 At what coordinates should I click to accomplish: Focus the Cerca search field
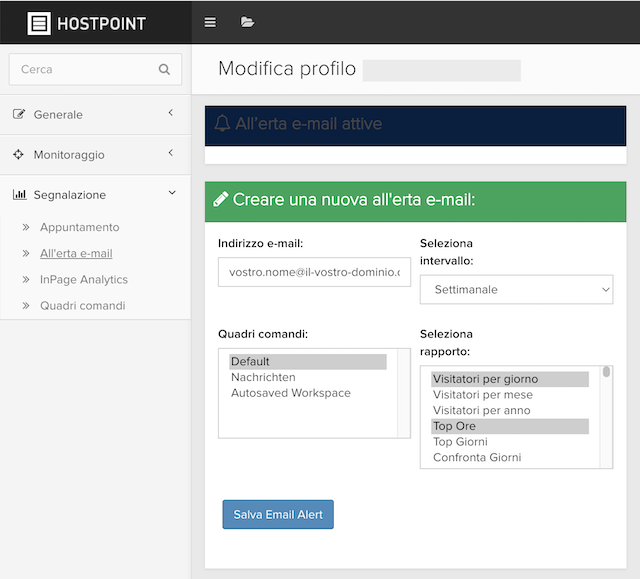[96, 69]
